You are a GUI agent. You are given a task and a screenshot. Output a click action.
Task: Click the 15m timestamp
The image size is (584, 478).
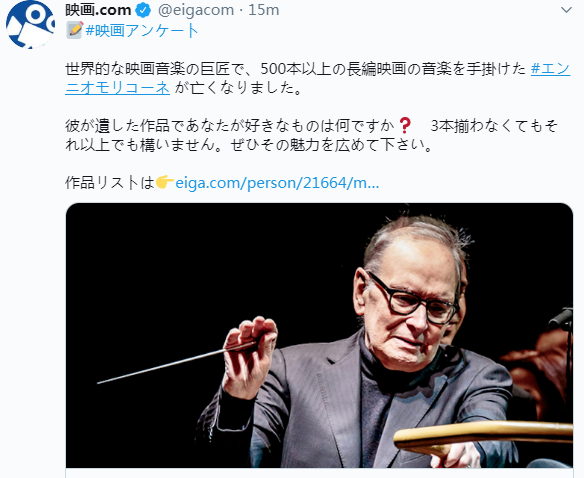264,10
